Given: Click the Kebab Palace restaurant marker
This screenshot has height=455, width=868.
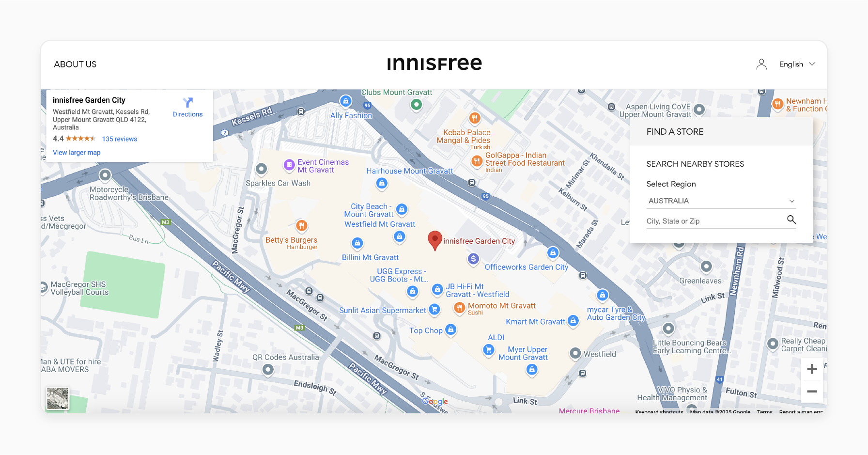Looking at the screenshot, I should (475, 118).
